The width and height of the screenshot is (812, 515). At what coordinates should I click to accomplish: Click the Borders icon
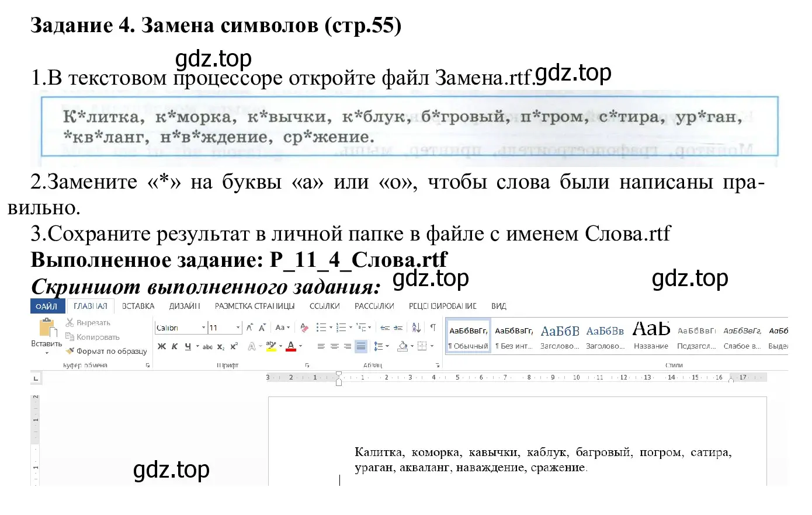point(422,346)
